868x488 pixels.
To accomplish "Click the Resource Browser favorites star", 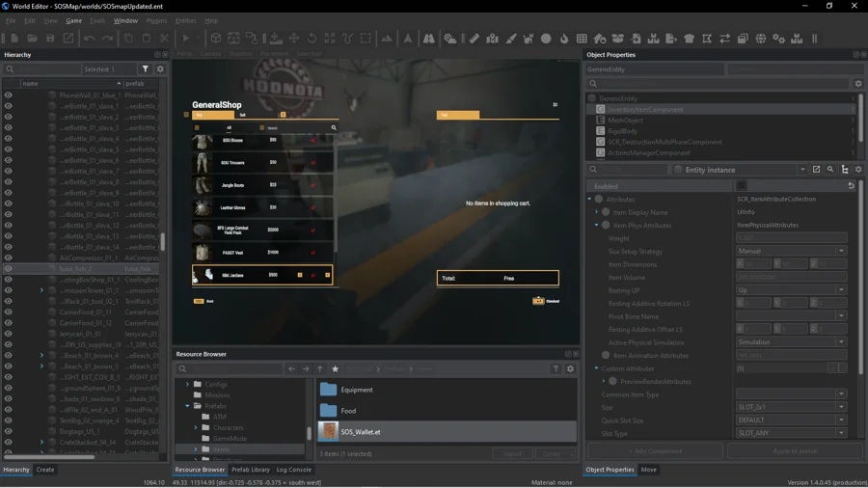I will click(x=335, y=368).
